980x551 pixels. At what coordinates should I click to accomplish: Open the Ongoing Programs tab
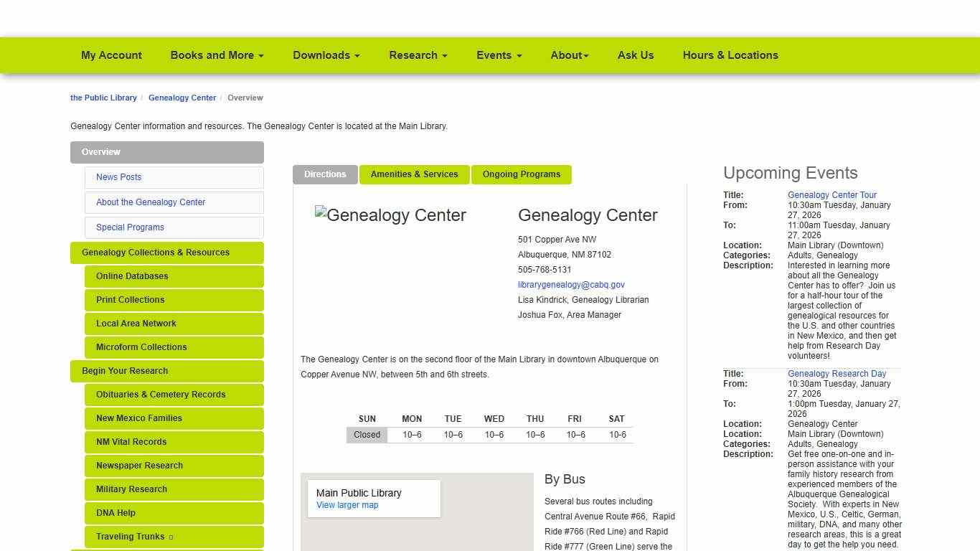[521, 174]
